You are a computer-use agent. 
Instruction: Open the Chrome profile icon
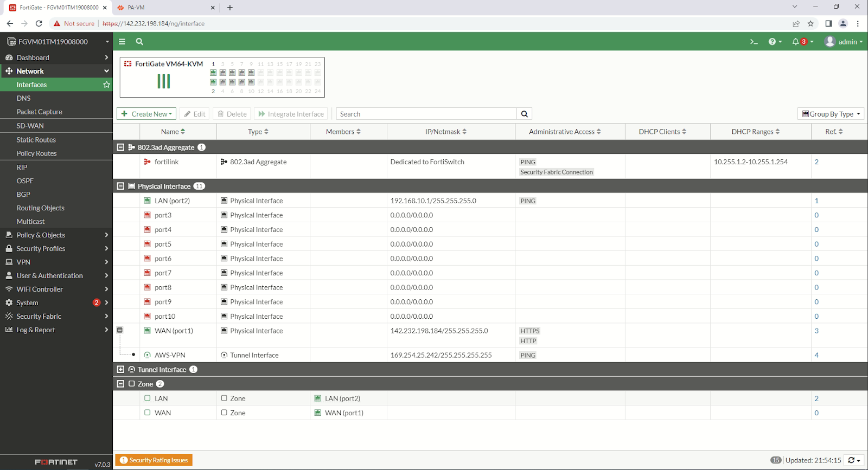843,23
